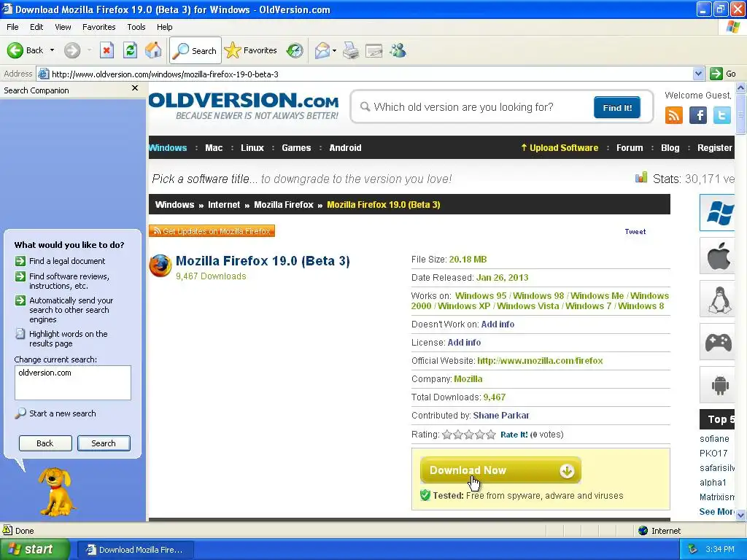747x560 pixels.
Task: Open the Forum navigation link
Action: tap(630, 147)
